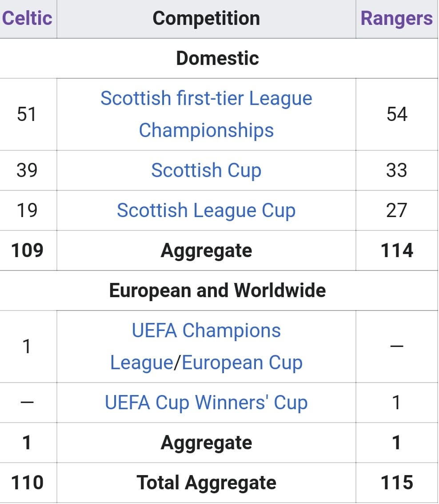Click the Domestic section heading
Viewport: 439px width, 504px height.
(x=217, y=58)
